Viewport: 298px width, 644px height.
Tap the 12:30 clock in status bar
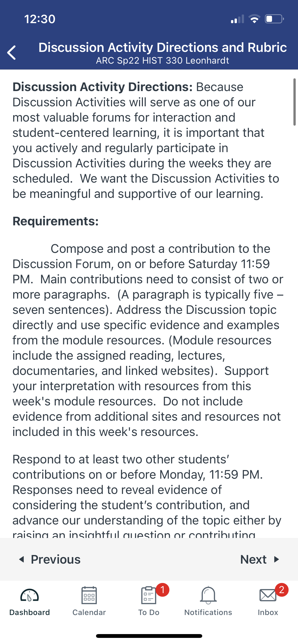tap(40, 19)
